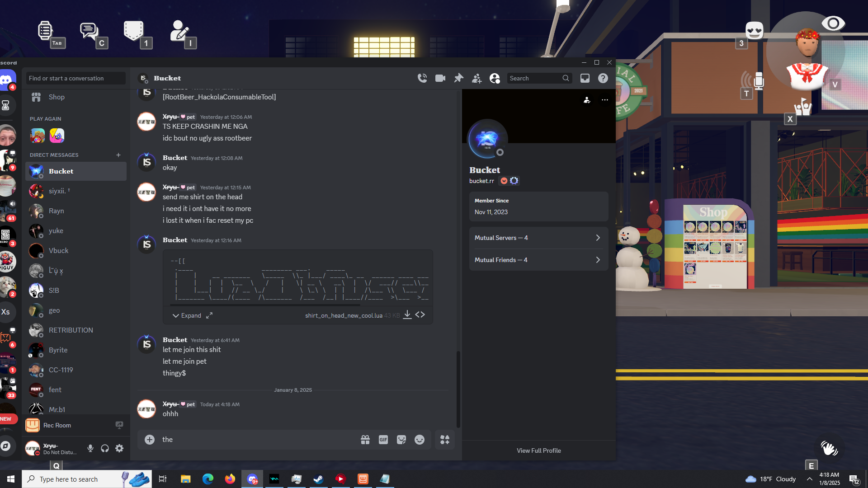Hide the user profile side panel
This screenshot has width=868, height=488.
coord(495,78)
